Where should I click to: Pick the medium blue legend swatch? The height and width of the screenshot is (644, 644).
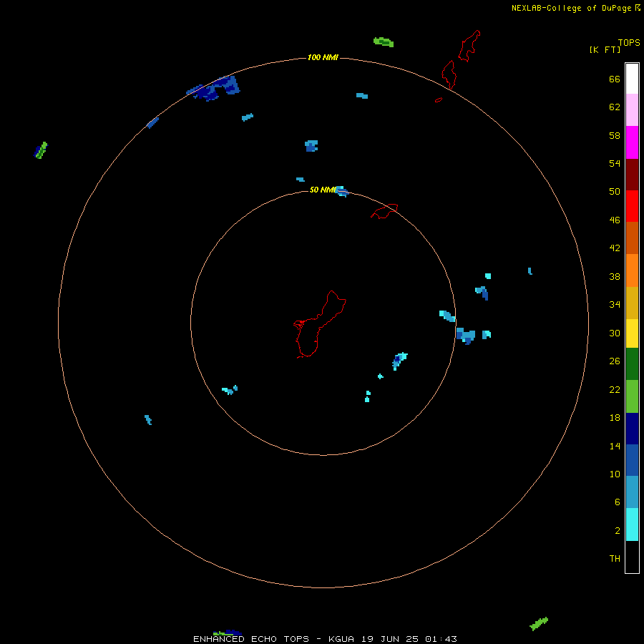pos(632,460)
